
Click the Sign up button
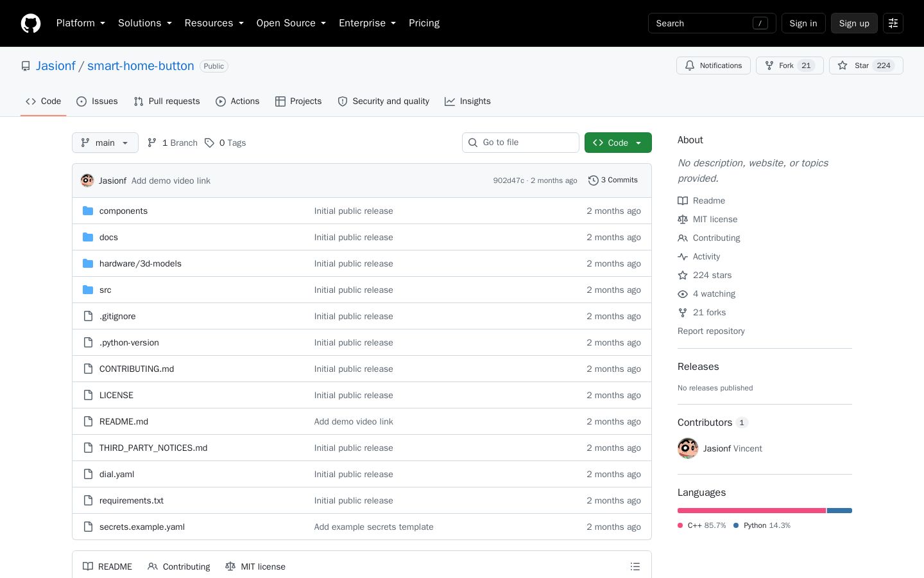coord(854,23)
